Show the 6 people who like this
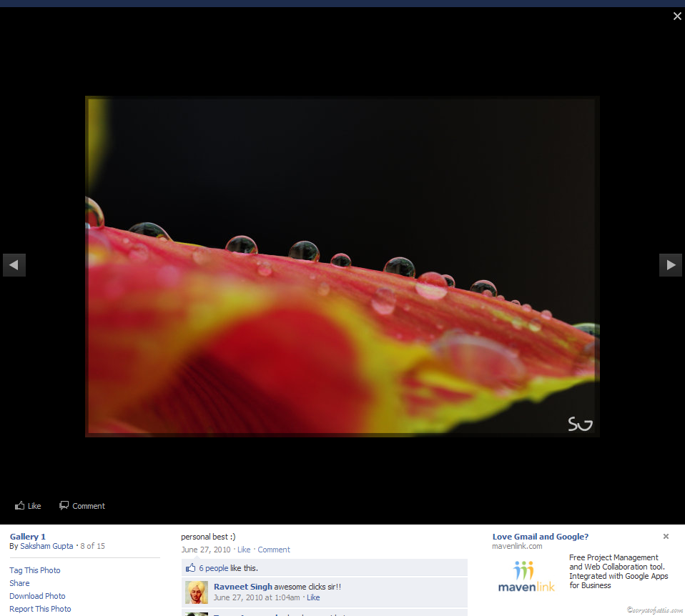Screen dimensions: 685x616 214,568
